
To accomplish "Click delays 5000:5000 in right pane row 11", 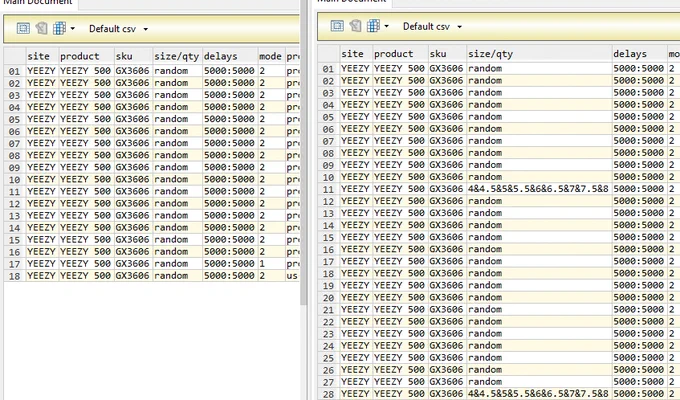I will click(x=639, y=189).
